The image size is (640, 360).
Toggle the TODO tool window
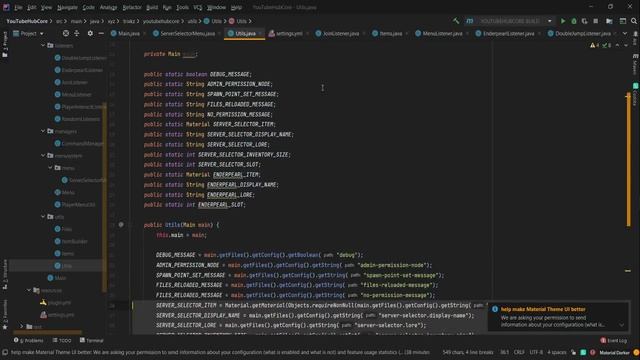tap(62, 340)
